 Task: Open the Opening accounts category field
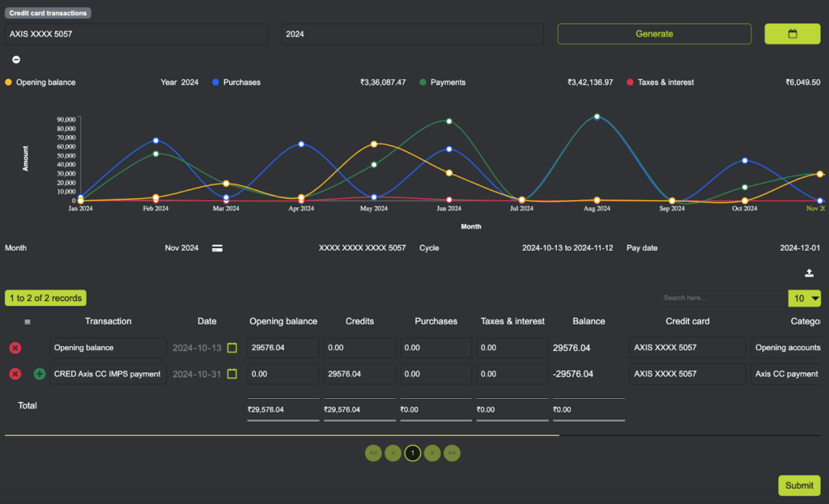click(x=785, y=348)
